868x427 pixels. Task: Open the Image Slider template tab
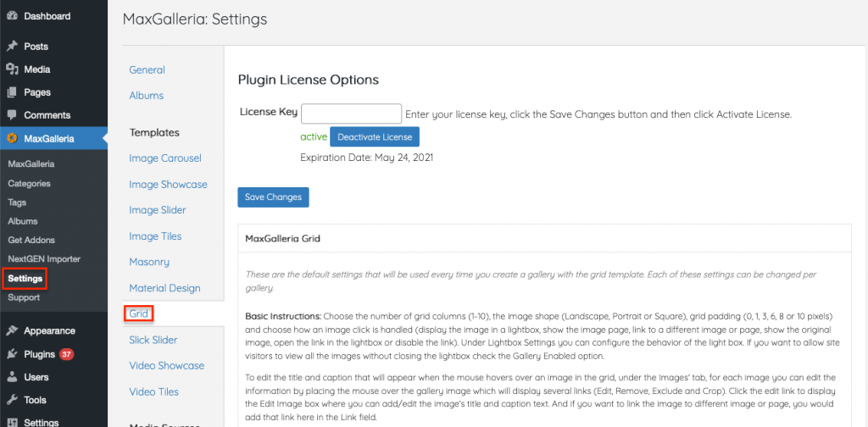point(157,210)
